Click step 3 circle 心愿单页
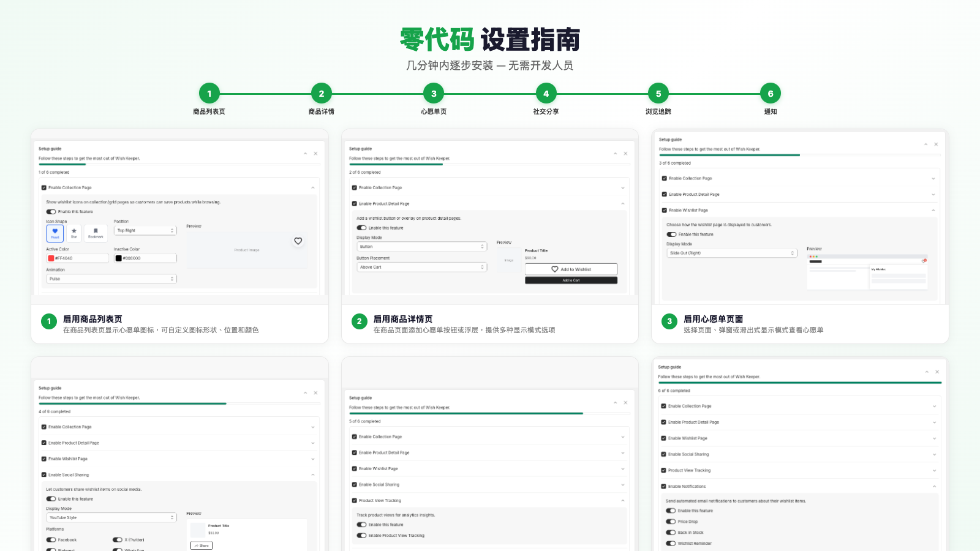 click(434, 94)
